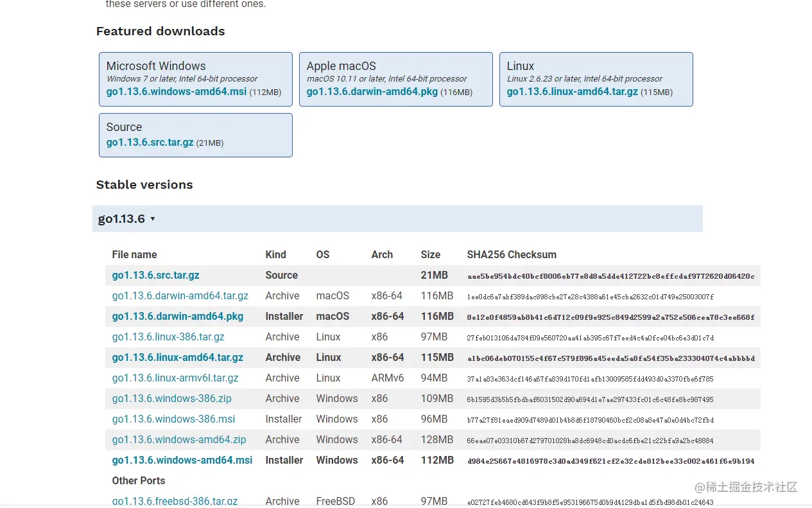Click the Linux featured card title

(521, 66)
